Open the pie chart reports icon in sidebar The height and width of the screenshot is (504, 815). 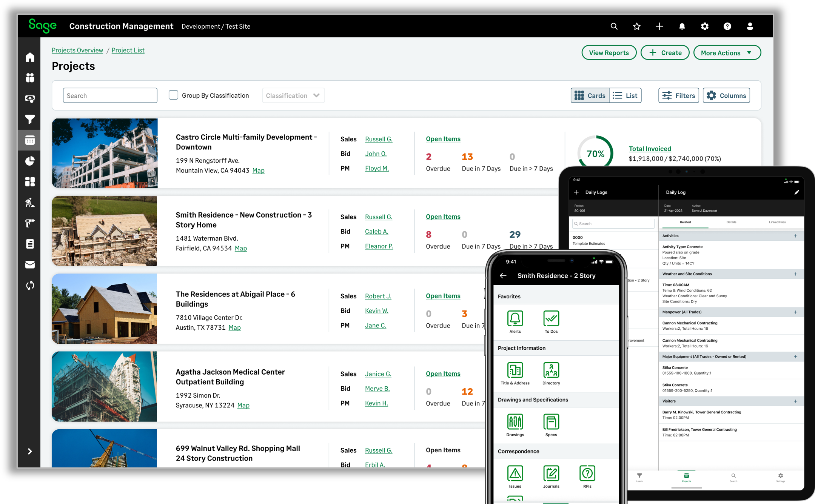tap(30, 161)
